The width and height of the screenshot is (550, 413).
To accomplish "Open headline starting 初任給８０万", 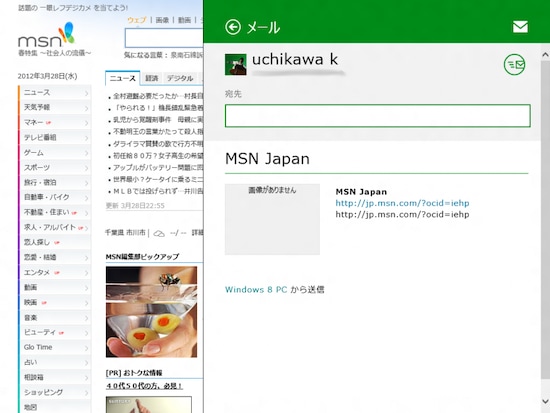I will click(x=158, y=156).
